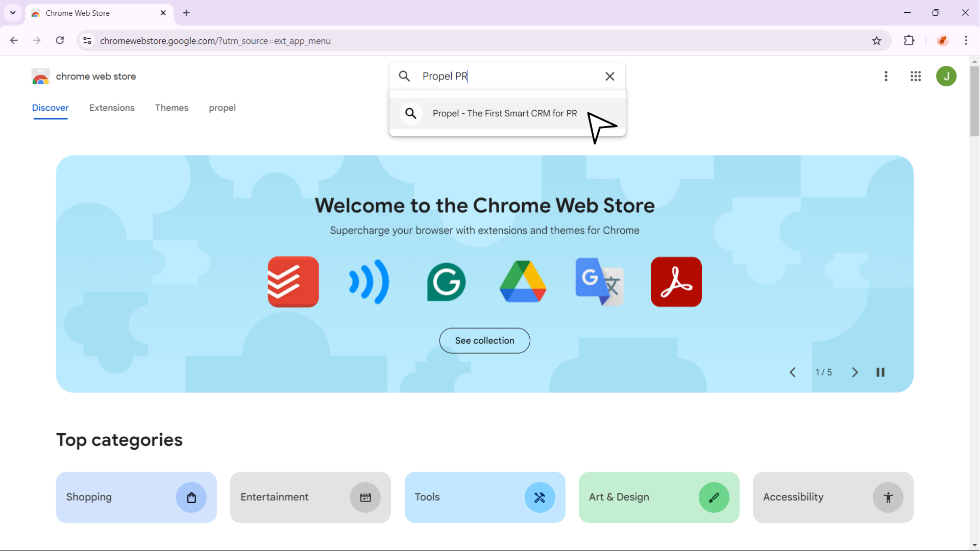Click the See collection button
The width and height of the screenshot is (980, 551).
pos(484,340)
